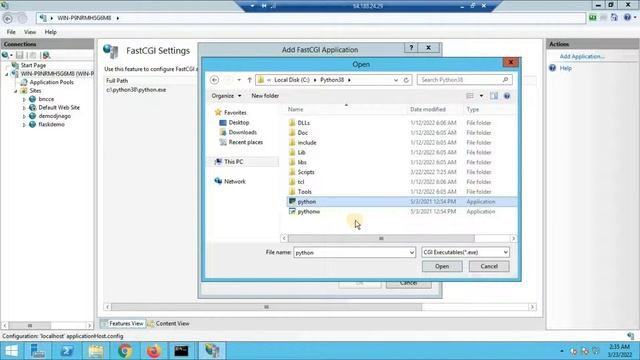Select Downloads under Favorites
This screenshot has width=640, height=360.
[x=242, y=132]
